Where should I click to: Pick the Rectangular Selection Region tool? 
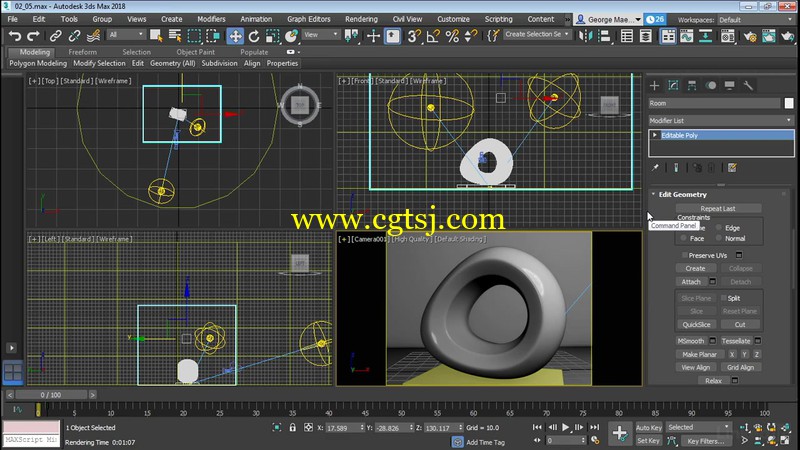click(194, 36)
